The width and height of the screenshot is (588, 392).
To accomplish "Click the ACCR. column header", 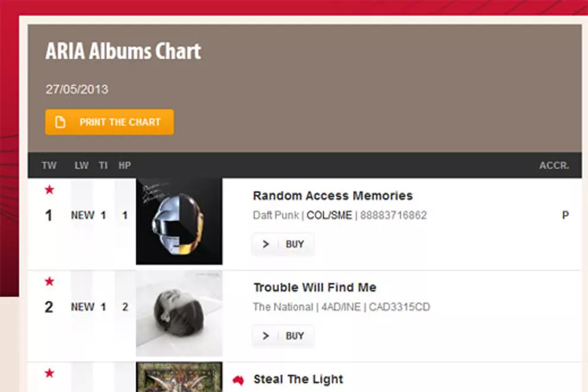I will [554, 166].
